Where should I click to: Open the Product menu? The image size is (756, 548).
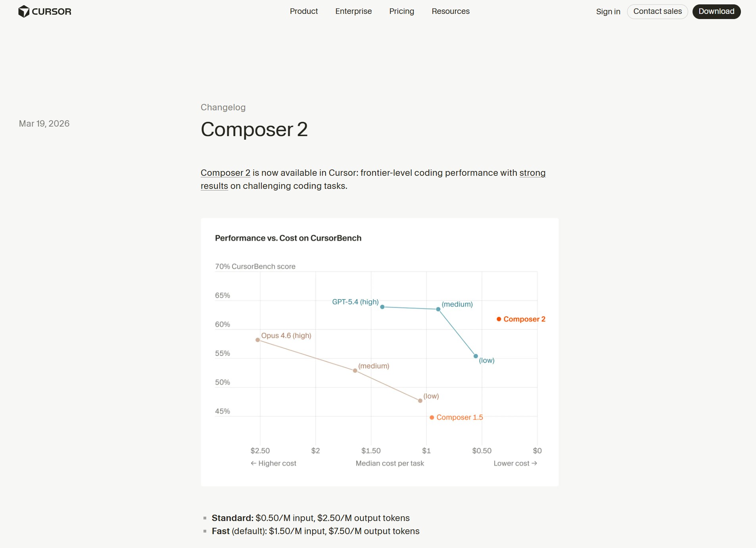pos(303,11)
